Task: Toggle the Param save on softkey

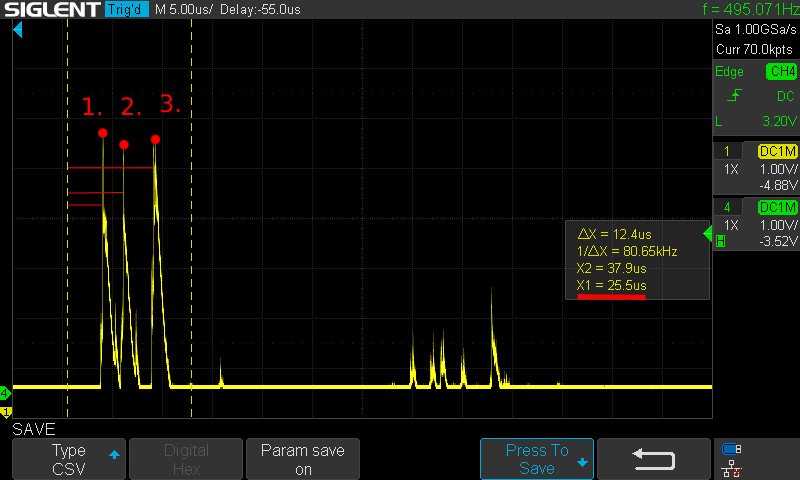Action: 303,459
